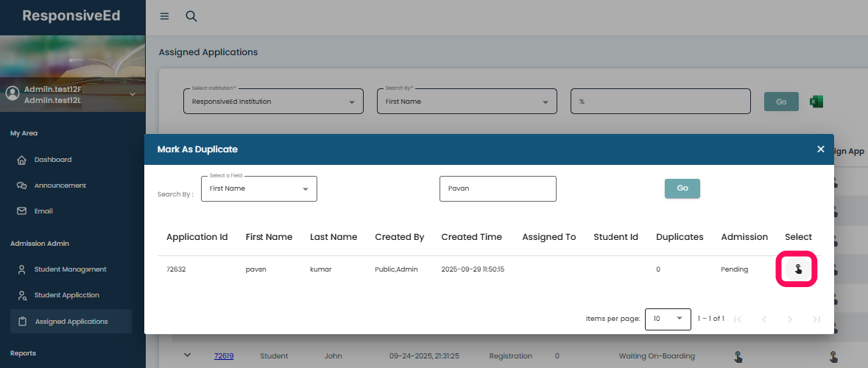
Task: Open Dashboard from the sidebar
Action: tap(52, 160)
